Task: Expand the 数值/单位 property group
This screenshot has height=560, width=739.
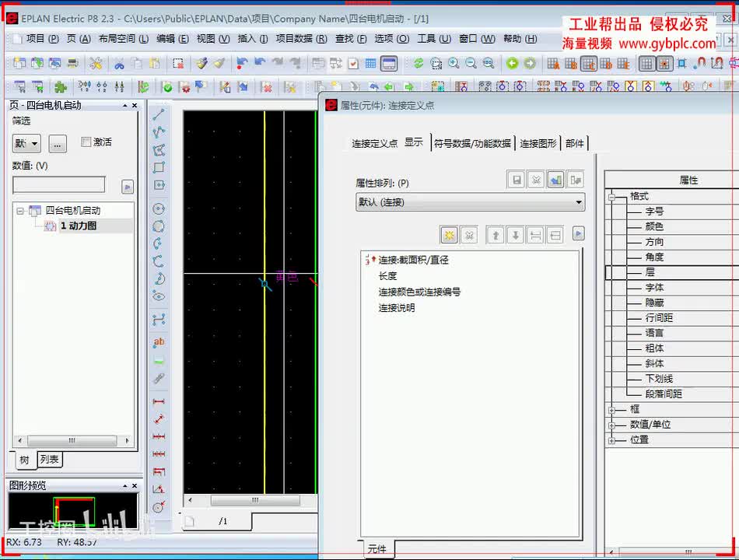Action: pos(611,425)
